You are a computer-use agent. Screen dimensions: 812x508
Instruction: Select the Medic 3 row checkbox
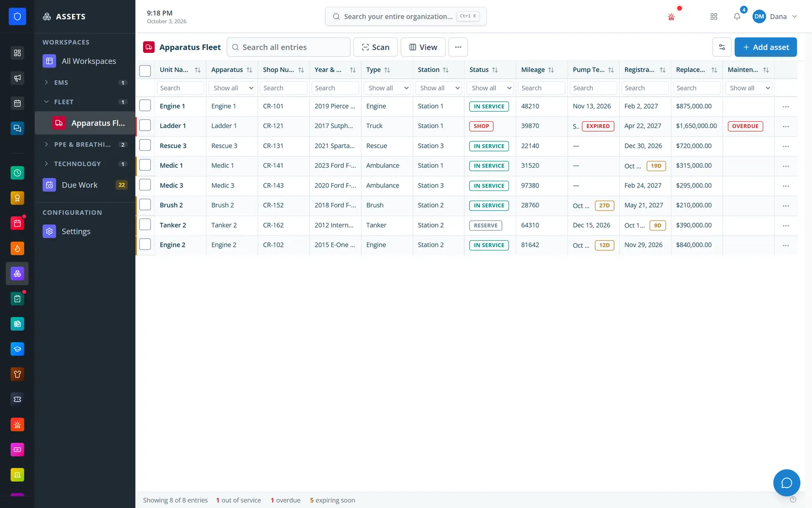coord(145,185)
